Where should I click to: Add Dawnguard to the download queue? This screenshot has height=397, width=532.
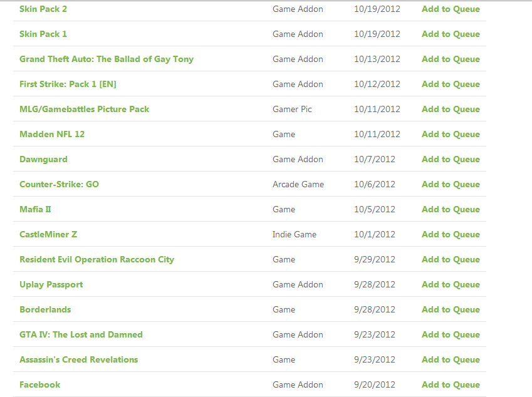pos(451,159)
